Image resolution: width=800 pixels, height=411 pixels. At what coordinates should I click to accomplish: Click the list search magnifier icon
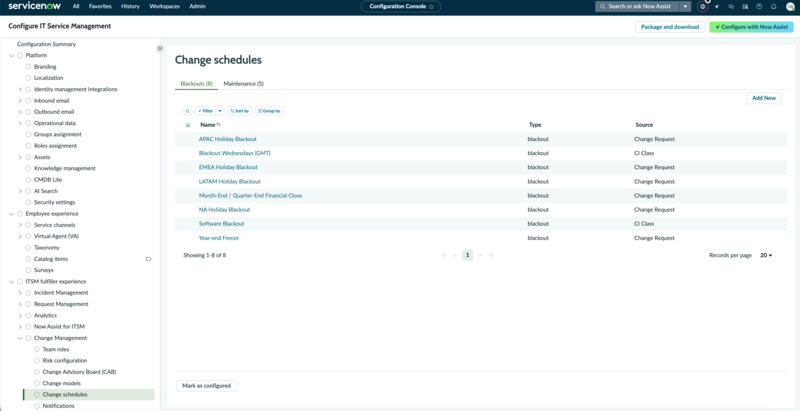click(188, 111)
